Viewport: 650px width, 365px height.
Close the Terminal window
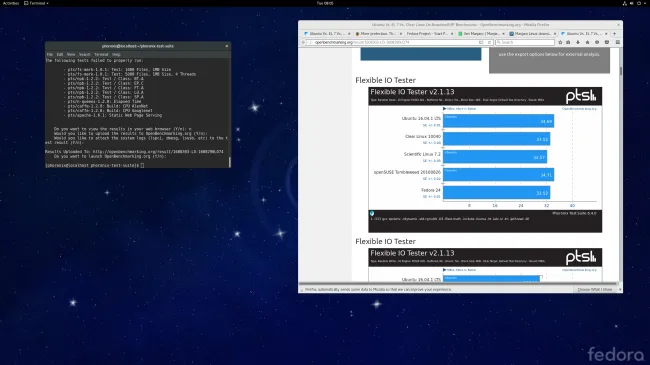[226, 46]
